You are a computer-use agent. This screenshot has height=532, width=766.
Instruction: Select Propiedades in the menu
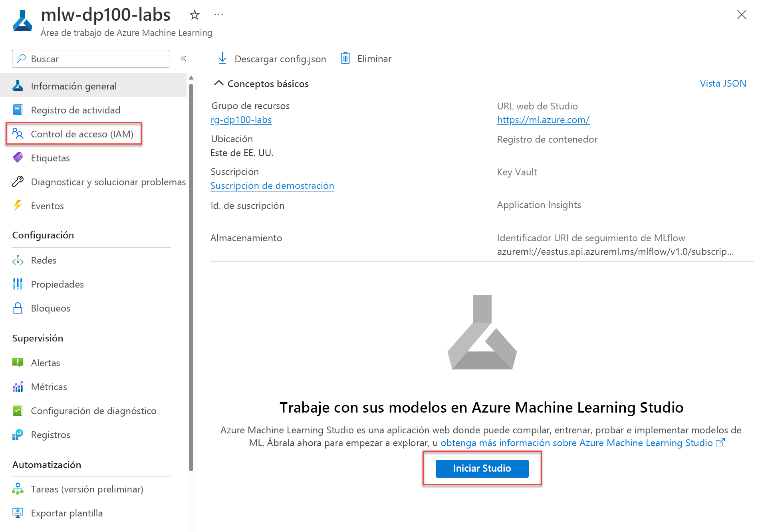(93, 284)
